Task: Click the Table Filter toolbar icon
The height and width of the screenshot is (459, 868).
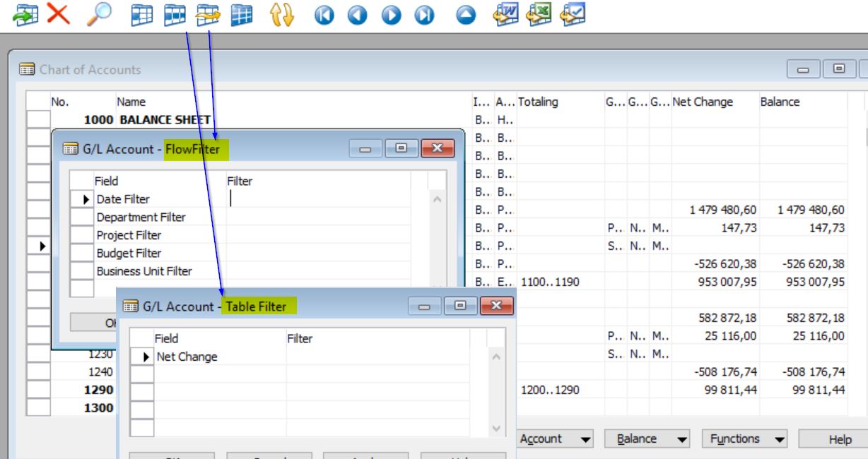Action: [x=175, y=16]
